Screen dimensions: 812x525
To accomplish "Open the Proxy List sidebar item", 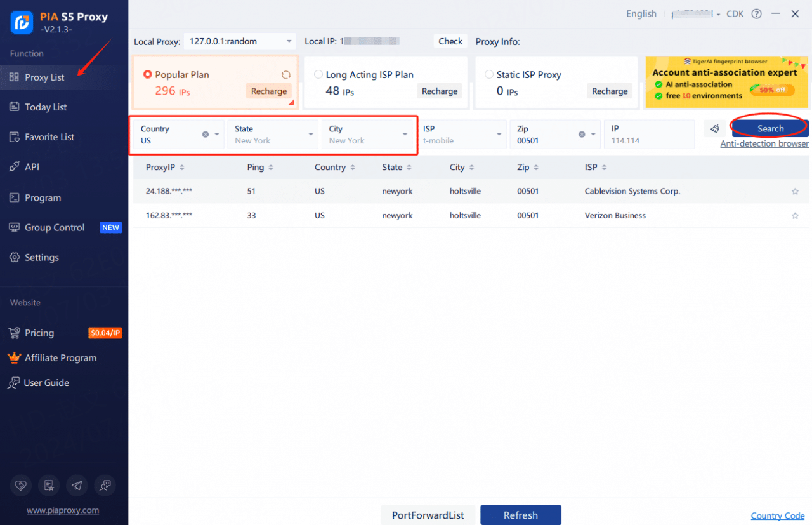I will (63, 77).
